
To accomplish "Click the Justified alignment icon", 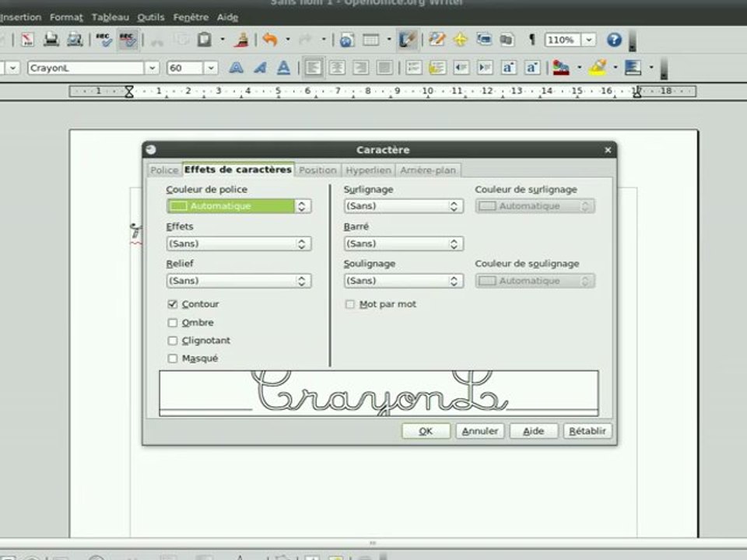I will [384, 68].
